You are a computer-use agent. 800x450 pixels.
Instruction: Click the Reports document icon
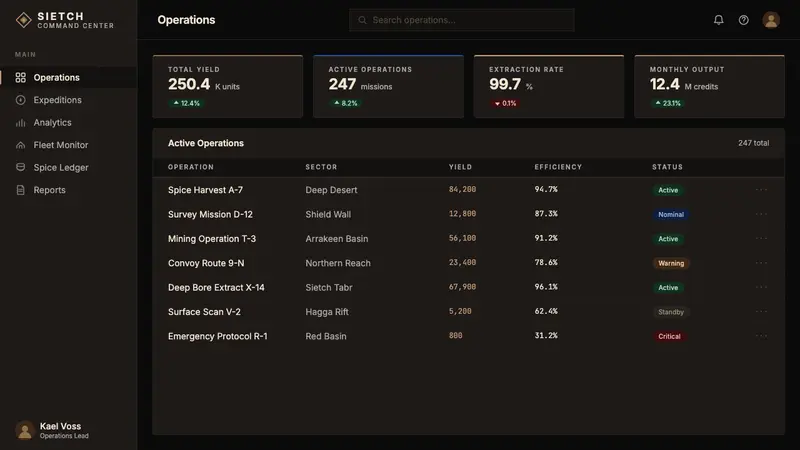point(20,190)
